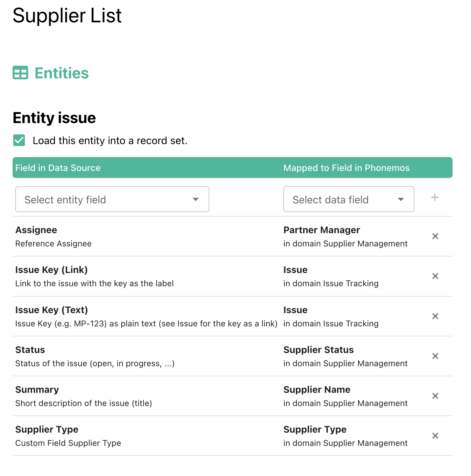Delete the Supplier Type mapping row
Screen dimensions: 471x476
click(x=435, y=436)
